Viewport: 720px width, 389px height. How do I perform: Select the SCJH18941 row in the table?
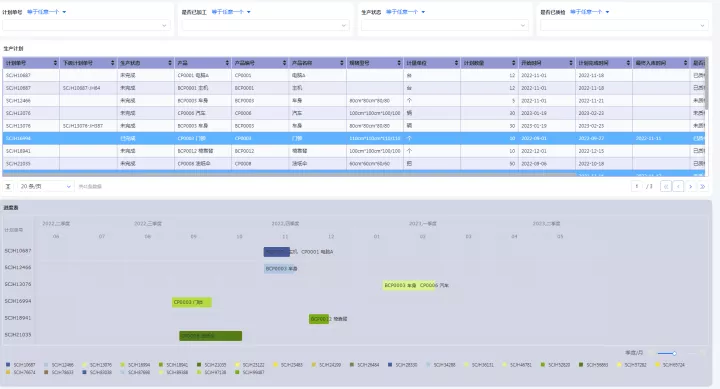coord(354,151)
